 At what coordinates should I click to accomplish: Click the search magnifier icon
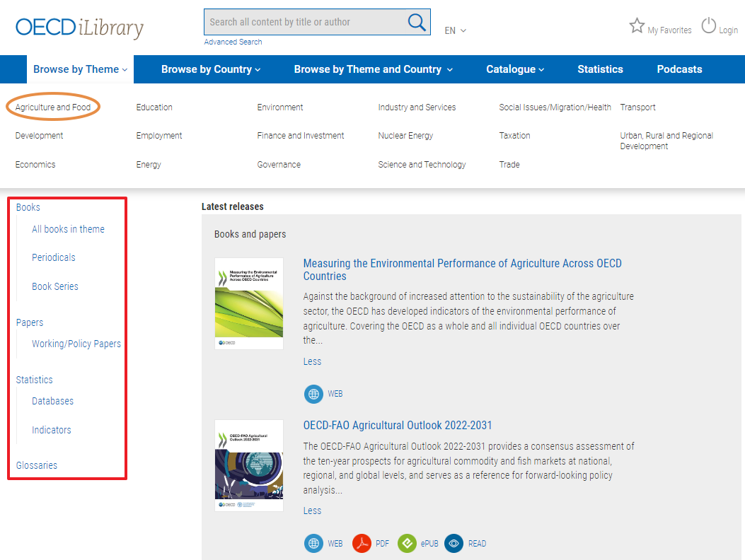tap(417, 22)
